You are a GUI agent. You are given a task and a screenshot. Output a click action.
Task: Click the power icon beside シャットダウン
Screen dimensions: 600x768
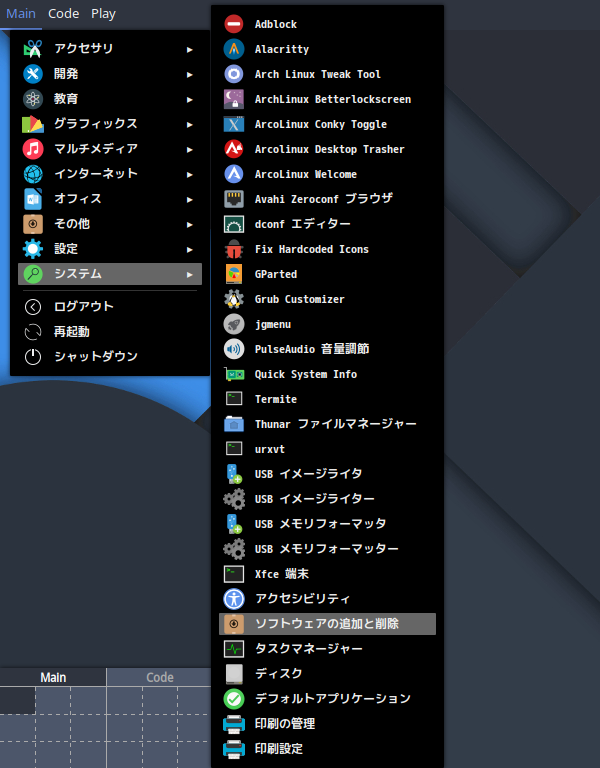[x=33, y=357]
